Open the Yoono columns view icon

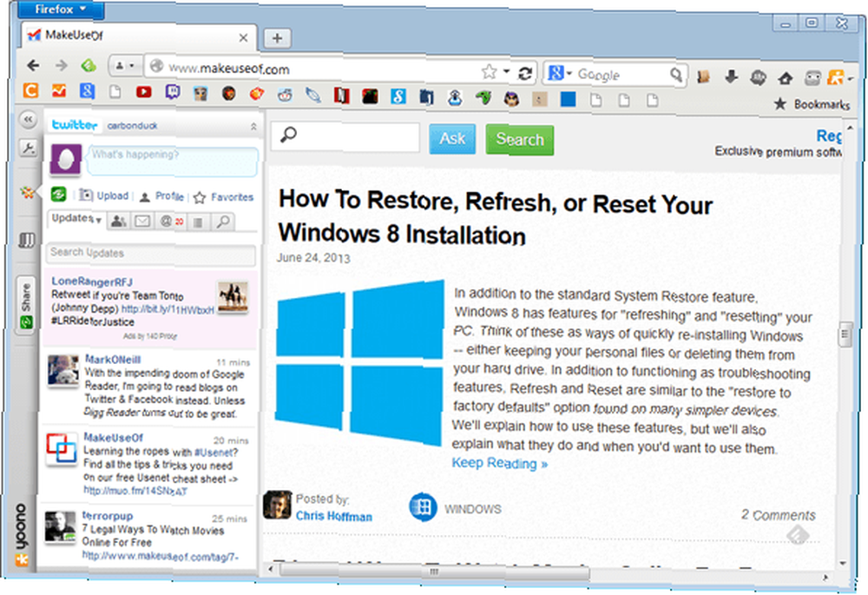27,241
